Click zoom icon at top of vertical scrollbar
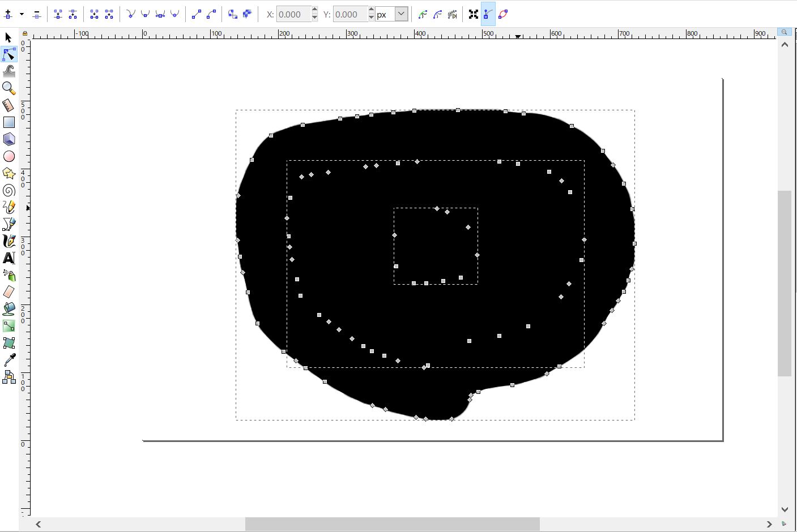The image size is (797, 532). (785, 32)
